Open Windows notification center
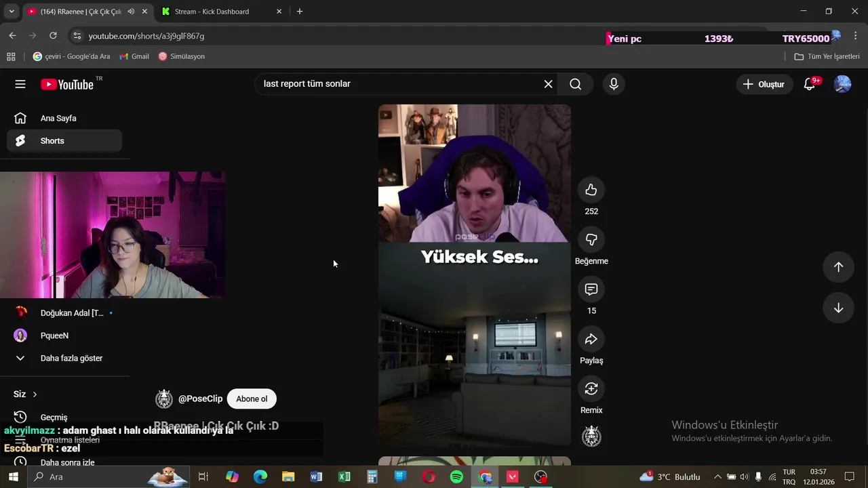Screen dimensions: 868x488 point(849,476)
